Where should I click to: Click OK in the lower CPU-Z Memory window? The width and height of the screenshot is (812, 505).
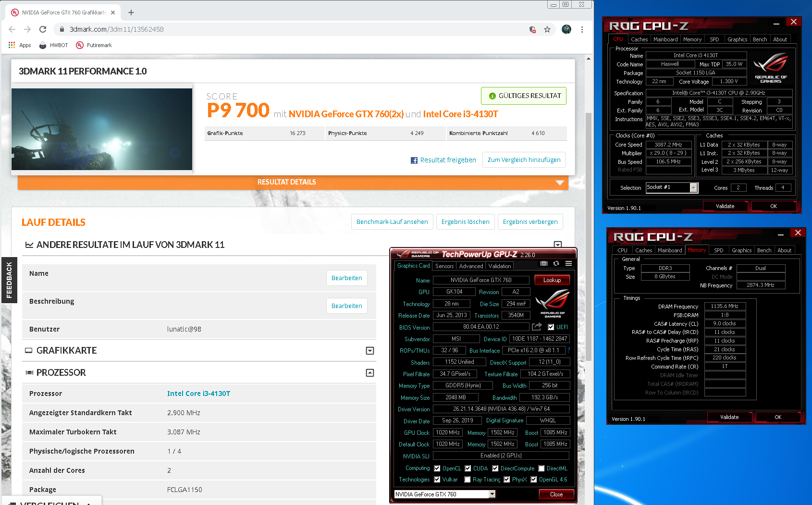point(778,417)
